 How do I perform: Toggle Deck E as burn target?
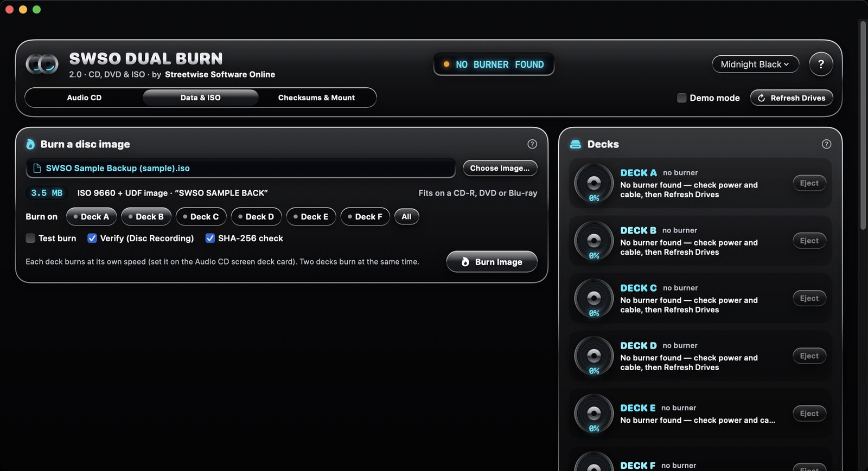(311, 217)
